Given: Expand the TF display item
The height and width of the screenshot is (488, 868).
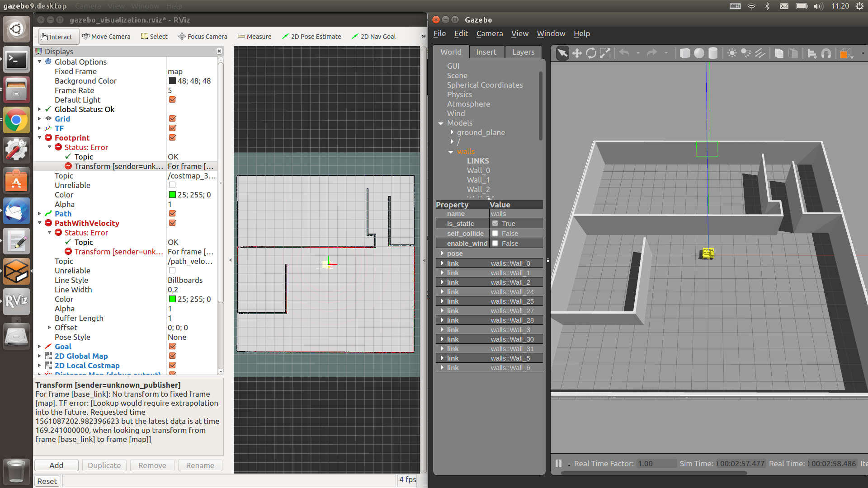Looking at the screenshot, I should click(x=39, y=128).
